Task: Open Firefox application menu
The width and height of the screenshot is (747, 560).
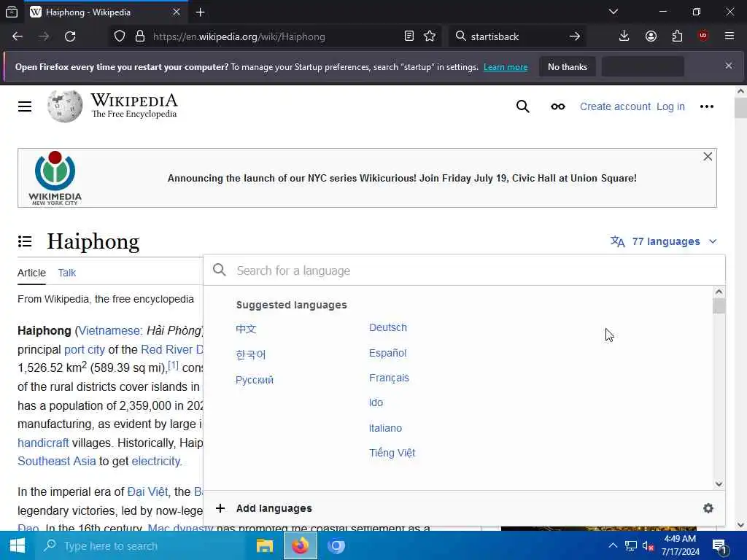Action: (729, 36)
